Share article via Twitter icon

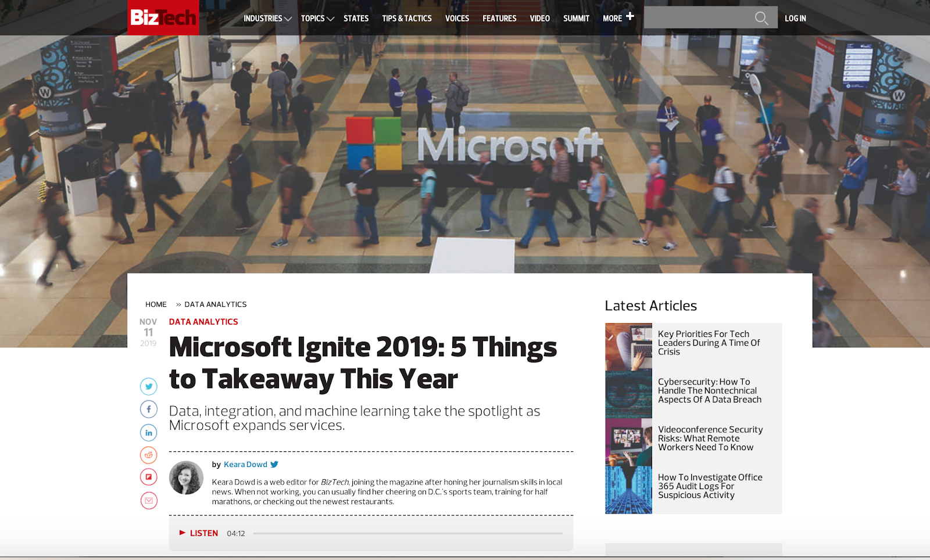(x=149, y=386)
